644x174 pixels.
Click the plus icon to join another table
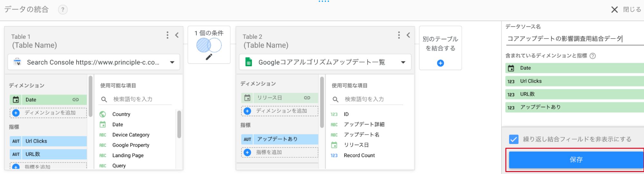pyautogui.click(x=440, y=63)
